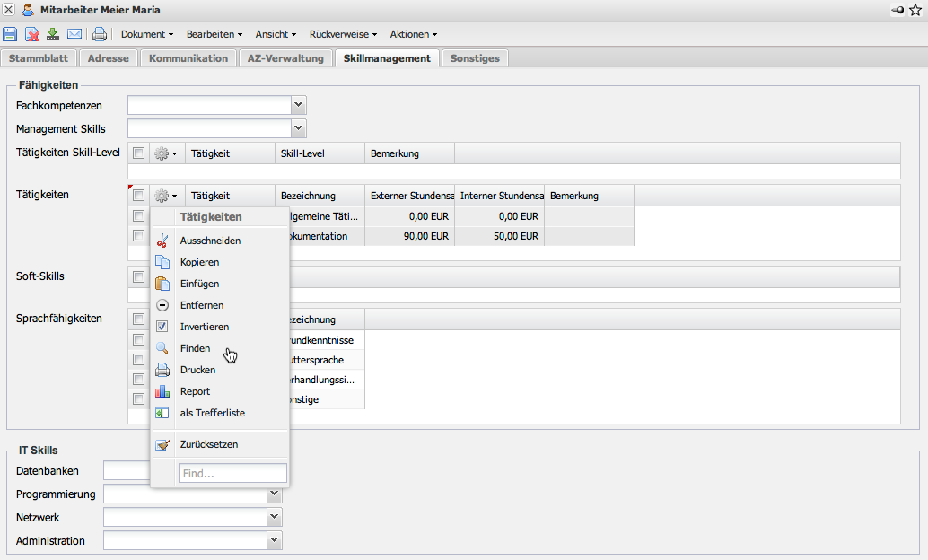Open the gear menu in Tätigkeiten Skill-Level header
This screenshot has height=560, width=928.
coord(165,153)
